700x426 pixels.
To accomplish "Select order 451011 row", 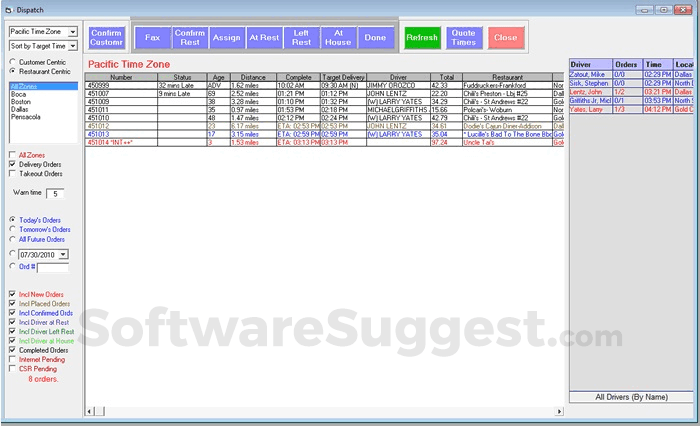I will click(325, 110).
